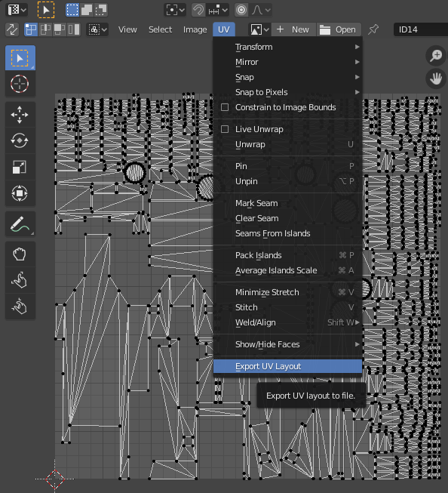Open an image file
448x493 pixels.
339,29
